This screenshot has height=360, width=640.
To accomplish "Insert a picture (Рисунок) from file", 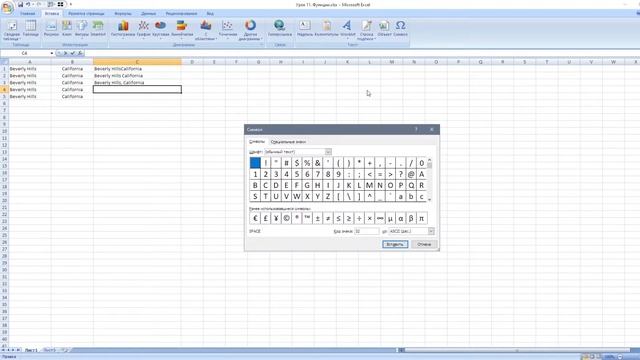I will [51, 29].
